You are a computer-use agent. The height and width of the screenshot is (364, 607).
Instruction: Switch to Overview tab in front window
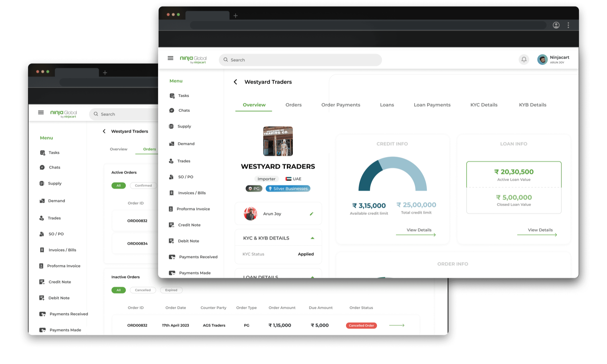pos(254,105)
